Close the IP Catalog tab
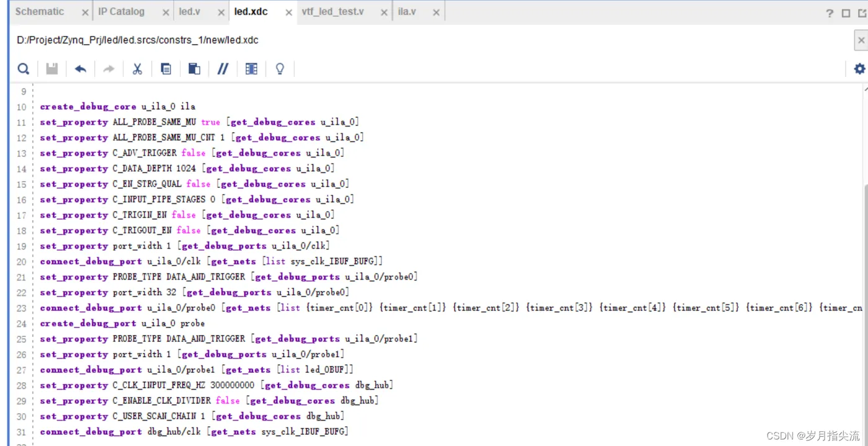This screenshot has height=446, width=868. tap(166, 13)
